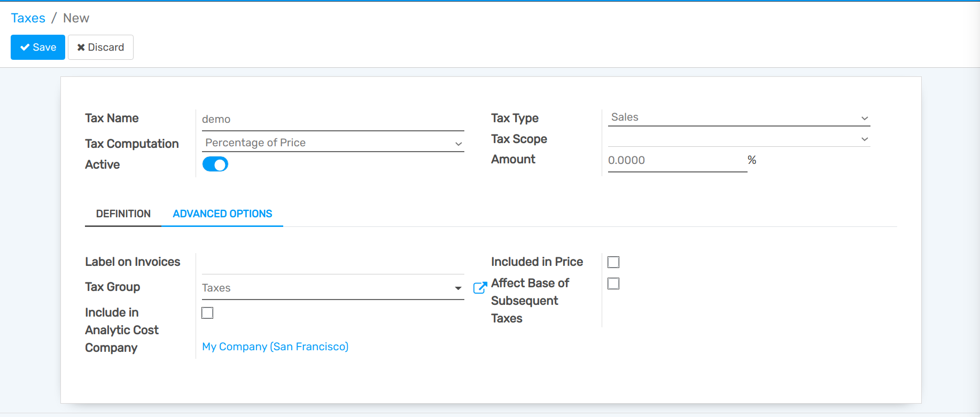Click the Save button
The width and height of the screenshot is (980, 417).
point(38,48)
